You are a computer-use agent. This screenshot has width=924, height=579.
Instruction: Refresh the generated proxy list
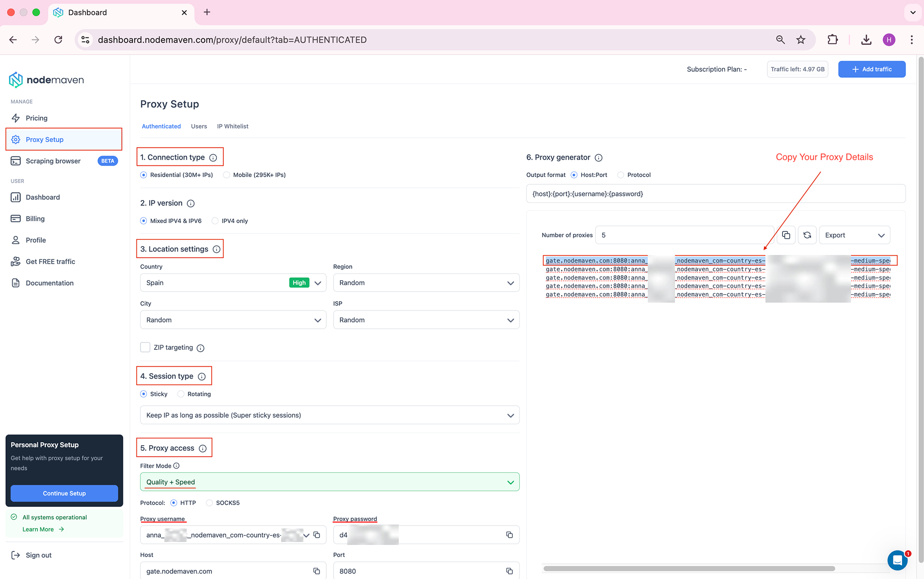[807, 235]
